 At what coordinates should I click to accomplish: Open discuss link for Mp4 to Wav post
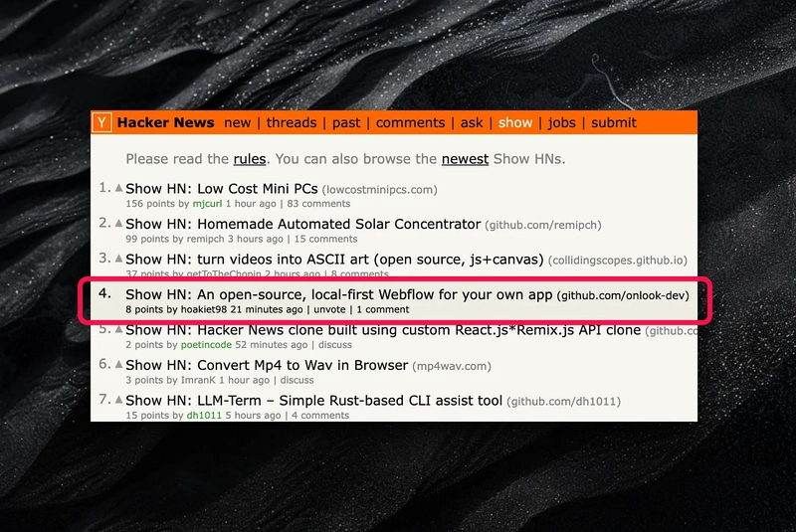pos(297,380)
